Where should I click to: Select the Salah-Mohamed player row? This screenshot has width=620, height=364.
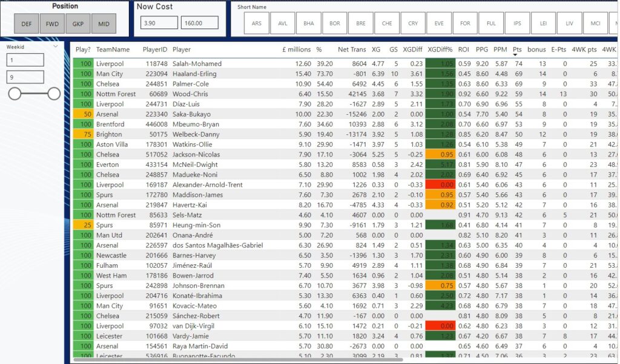(x=197, y=63)
